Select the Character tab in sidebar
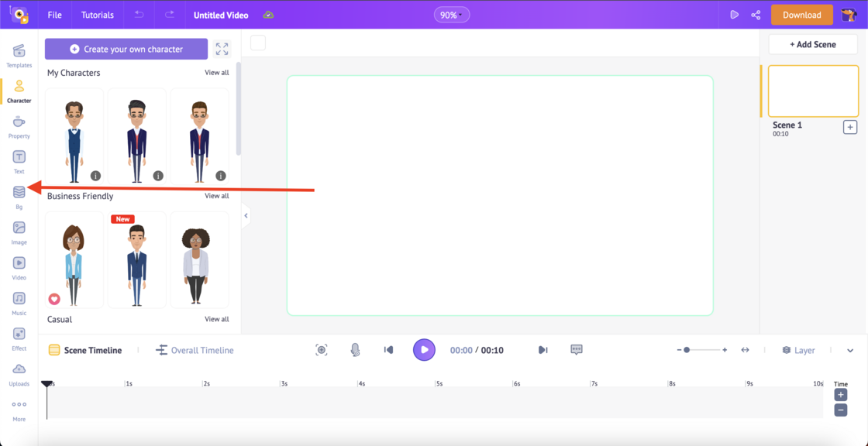Screen dimensions: 868x446 (x=19, y=90)
